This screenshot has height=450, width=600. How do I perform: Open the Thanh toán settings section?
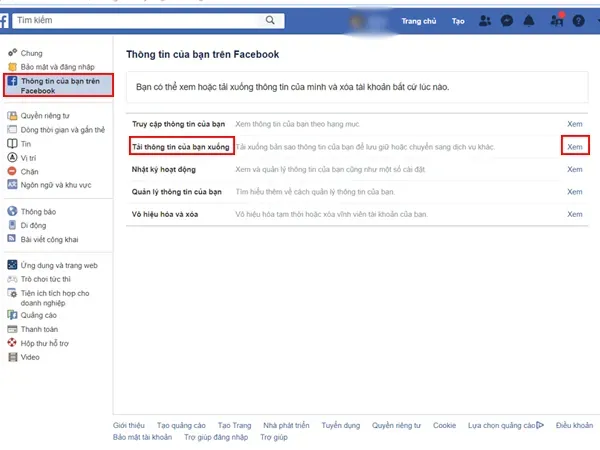coord(39,329)
